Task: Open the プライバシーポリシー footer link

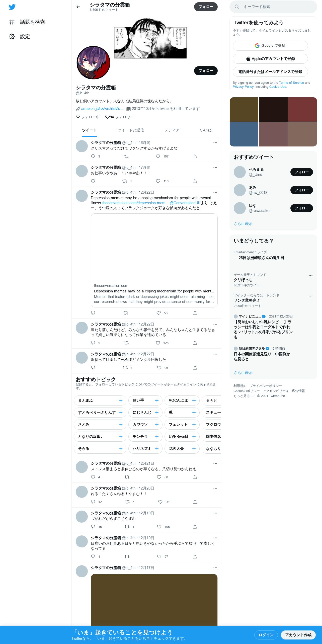Action: (x=266, y=386)
